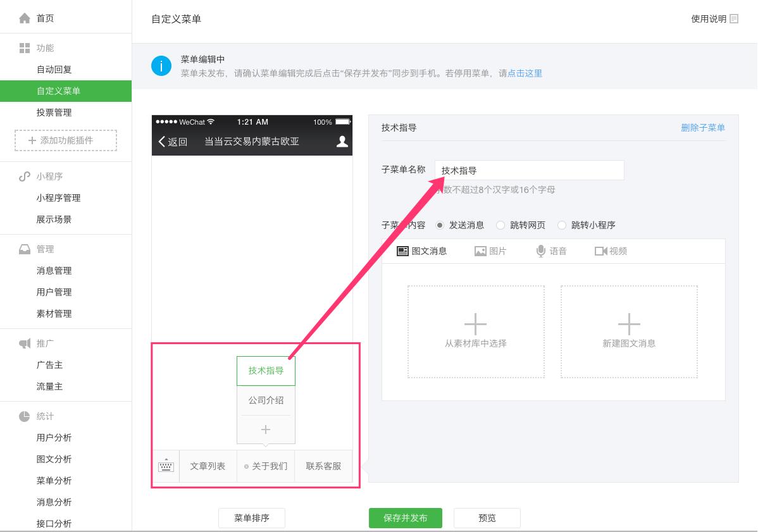The height and width of the screenshot is (532, 758).
Task: Click the 子菜单名称 input field
Action: click(x=530, y=170)
